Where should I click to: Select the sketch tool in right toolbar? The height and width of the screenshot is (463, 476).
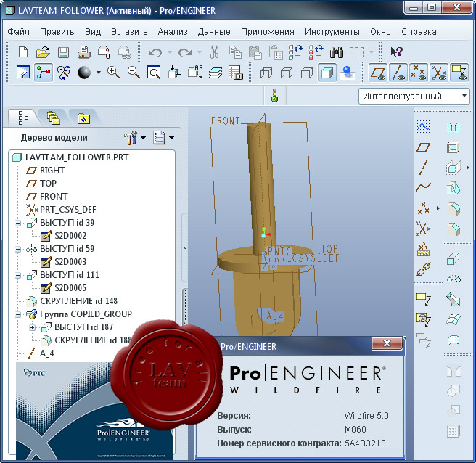(424, 126)
